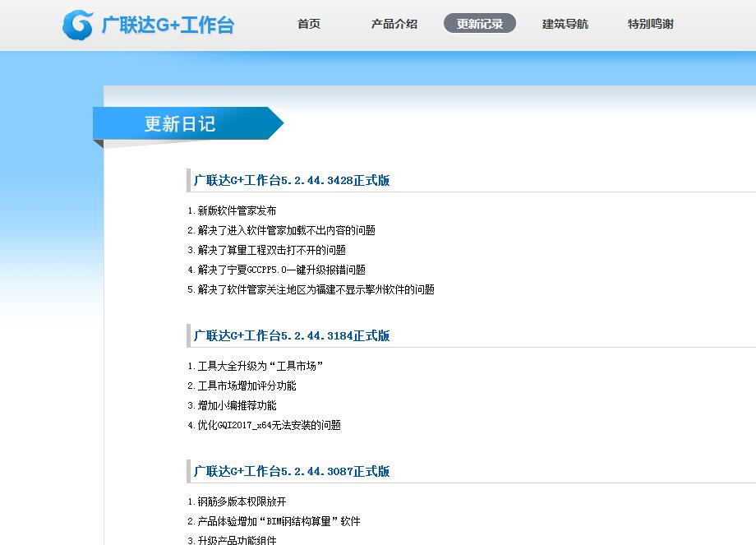
Task: Select version heading 5.2.44.3428正式版
Action: (292, 180)
